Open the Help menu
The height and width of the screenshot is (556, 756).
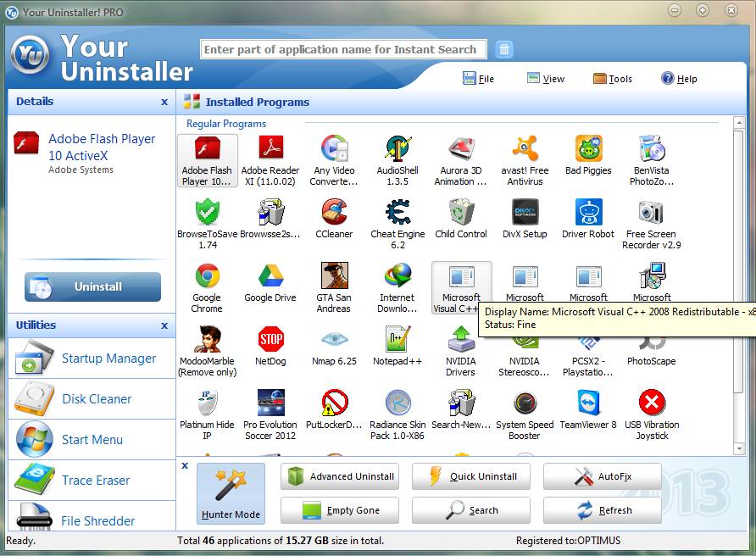pos(679,79)
